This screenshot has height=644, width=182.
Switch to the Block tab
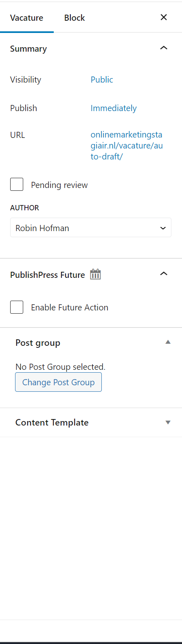coord(75,17)
